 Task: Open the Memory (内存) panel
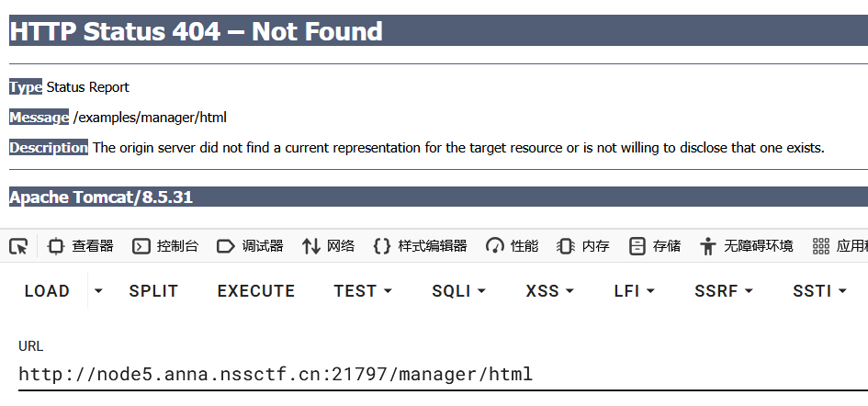(584, 246)
